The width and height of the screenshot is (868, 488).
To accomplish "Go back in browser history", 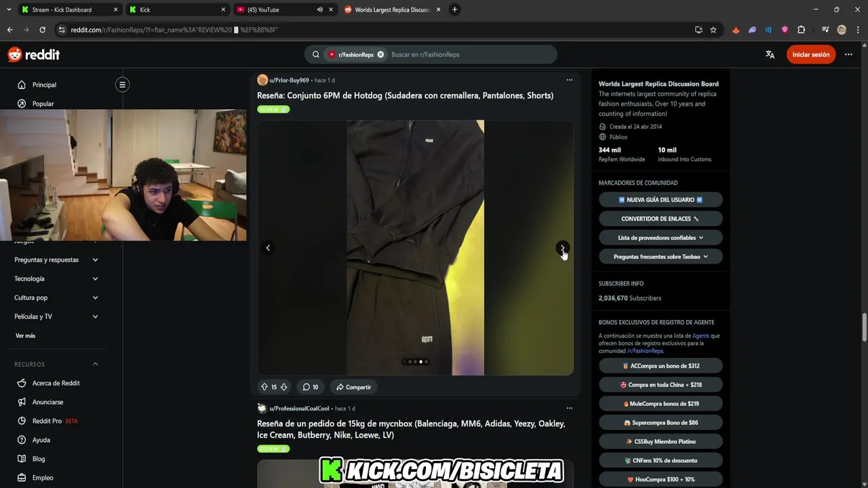I will [x=9, y=30].
